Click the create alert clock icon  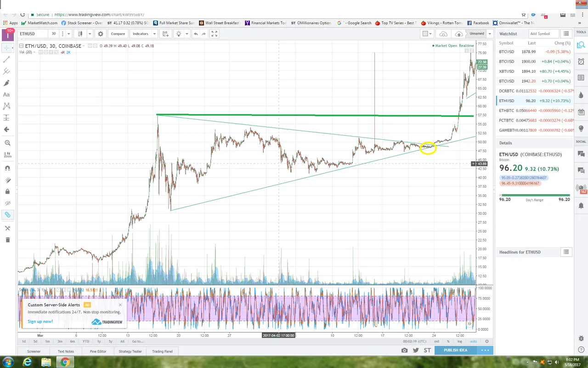pos(165,34)
